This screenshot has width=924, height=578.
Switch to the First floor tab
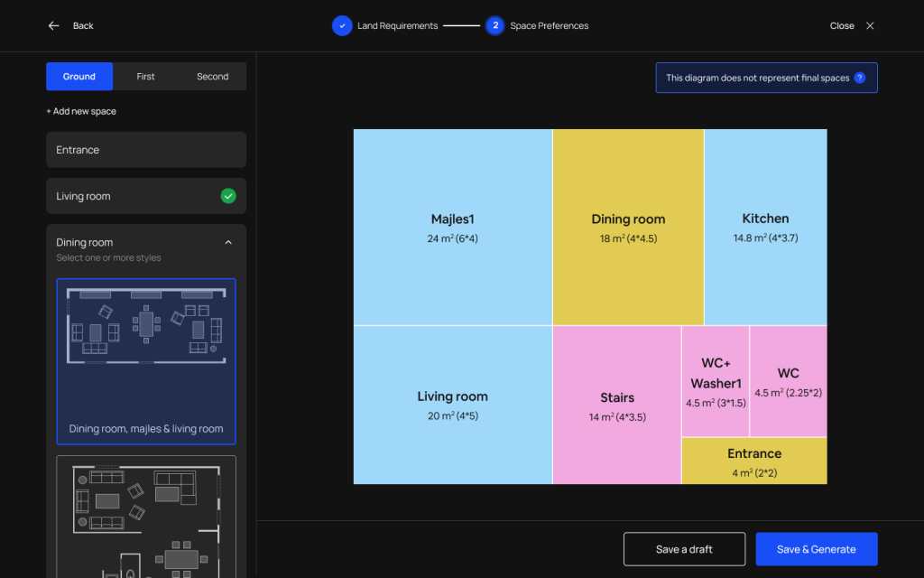(x=146, y=77)
